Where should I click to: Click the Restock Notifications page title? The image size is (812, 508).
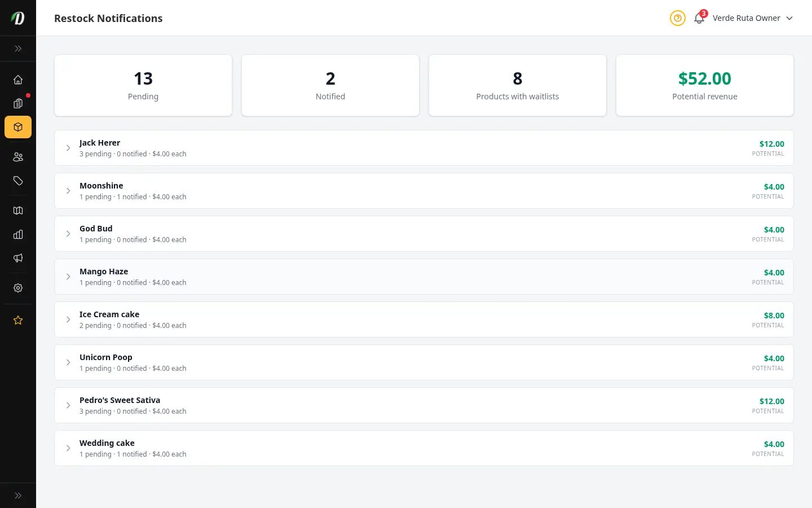108,18
